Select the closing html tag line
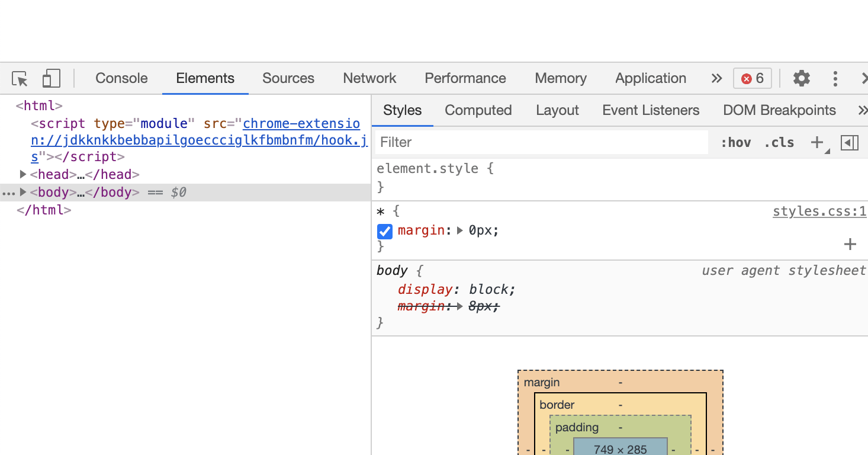Viewport: 868px width, 455px height. coord(44,210)
